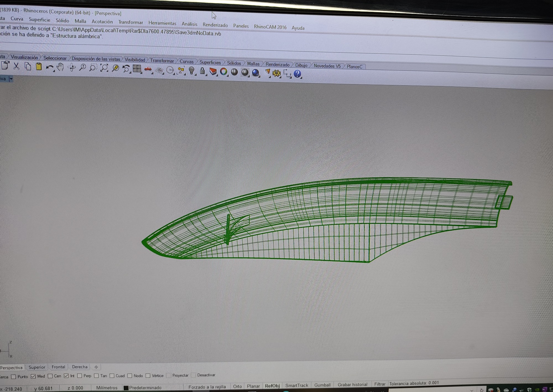Viewport: 553px width, 392px height.
Task: Click the Undo arrow icon
Action: [x=50, y=67]
